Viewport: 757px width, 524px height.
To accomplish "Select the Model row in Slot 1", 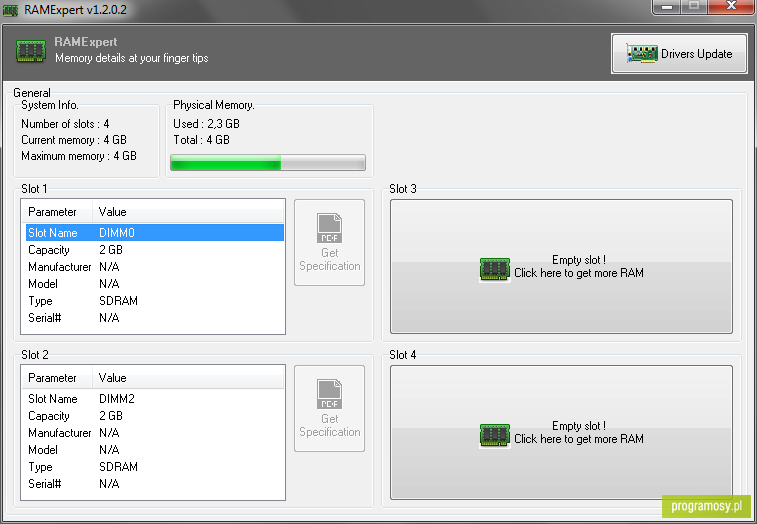I will click(x=154, y=284).
